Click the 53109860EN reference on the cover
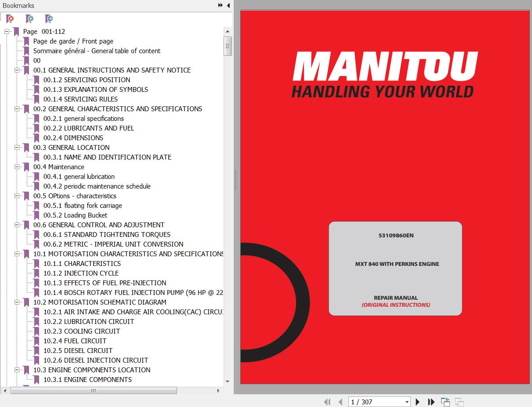Screen dimensions: 532x407 pyautogui.click(x=396, y=236)
